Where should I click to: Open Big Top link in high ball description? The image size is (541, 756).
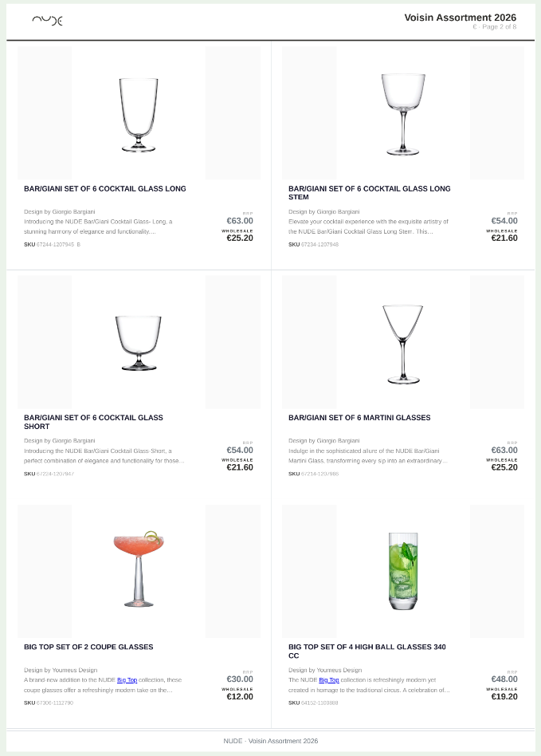point(329,680)
